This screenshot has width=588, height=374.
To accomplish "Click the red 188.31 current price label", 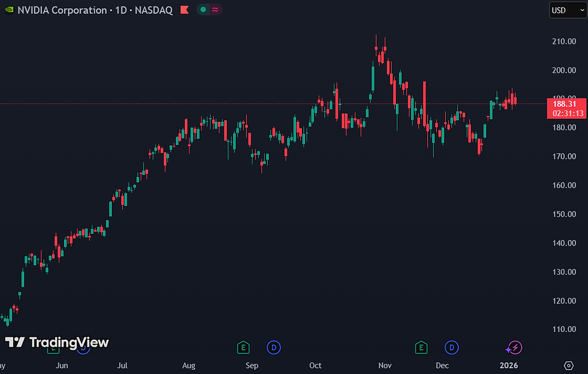I will (x=567, y=109).
